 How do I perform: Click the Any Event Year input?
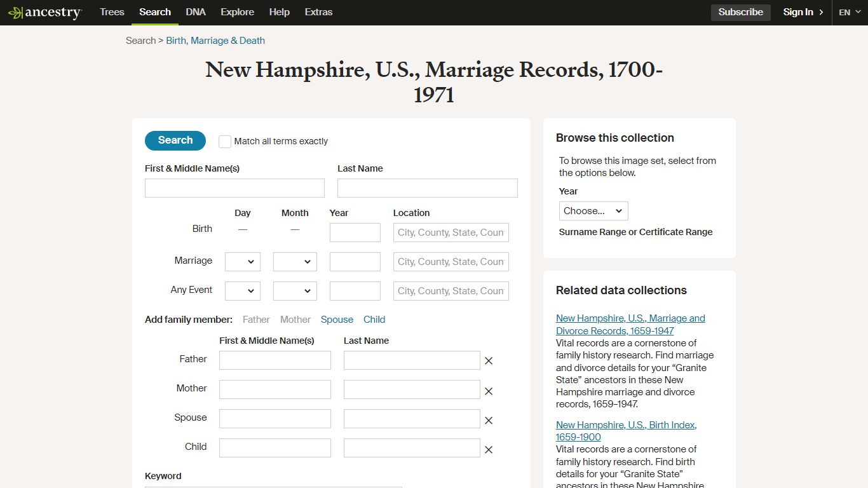(x=355, y=291)
